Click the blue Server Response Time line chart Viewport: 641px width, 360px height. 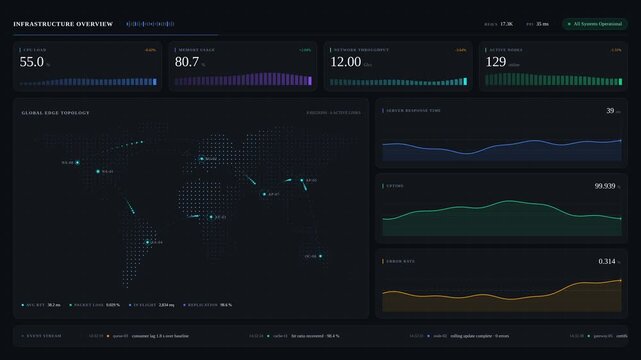coord(502,149)
